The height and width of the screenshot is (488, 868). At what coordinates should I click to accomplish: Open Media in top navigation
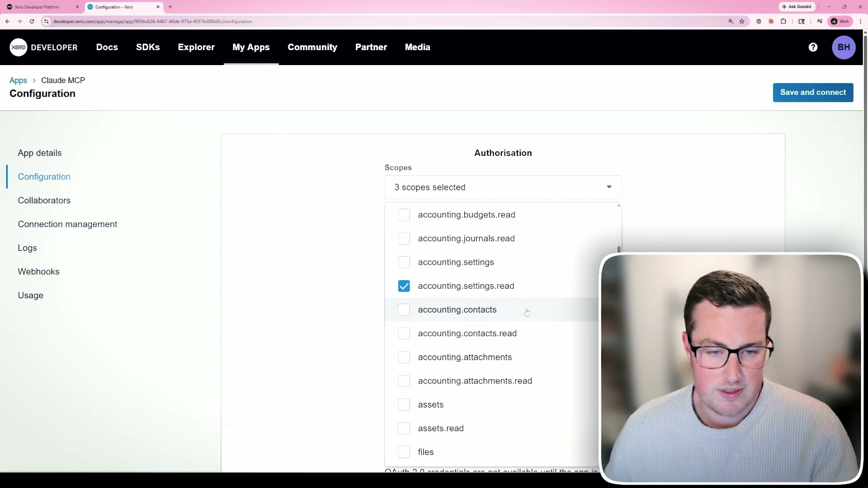click(x=417, y=47)
